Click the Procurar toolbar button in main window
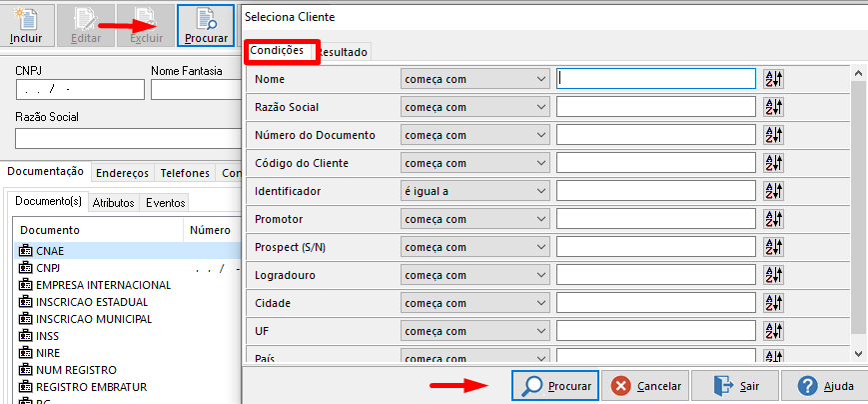This screenshot has width=868, height=404. point(206,25)
